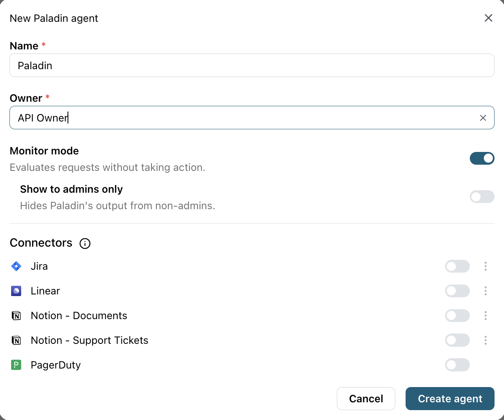
Task: Click the Create agent button
Action: pos(450,399)
